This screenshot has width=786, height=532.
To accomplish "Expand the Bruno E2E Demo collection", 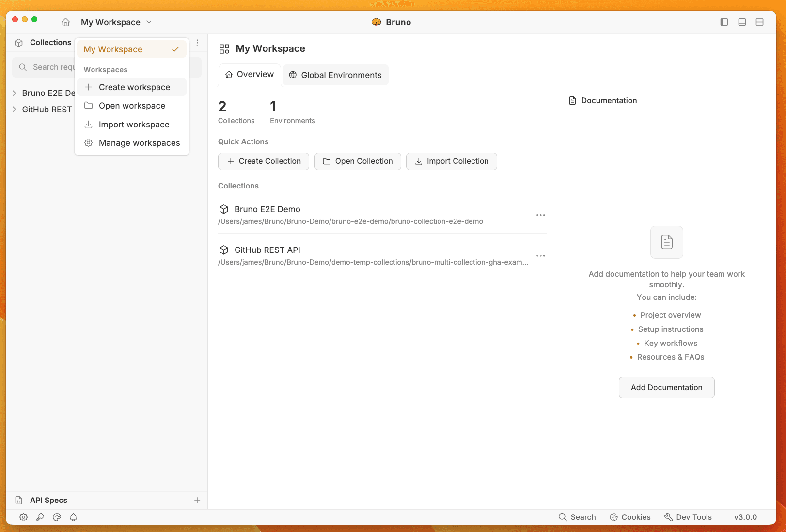I will tap(15, 93).
